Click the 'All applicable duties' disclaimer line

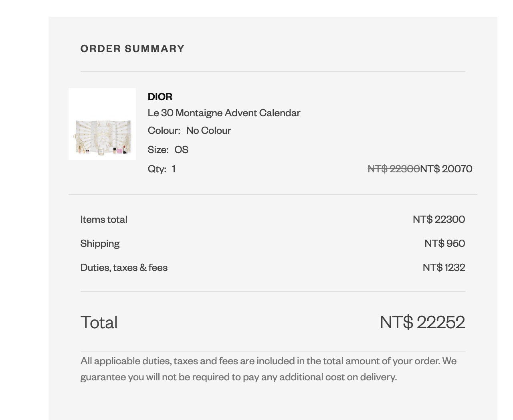[x=269, y=361]
